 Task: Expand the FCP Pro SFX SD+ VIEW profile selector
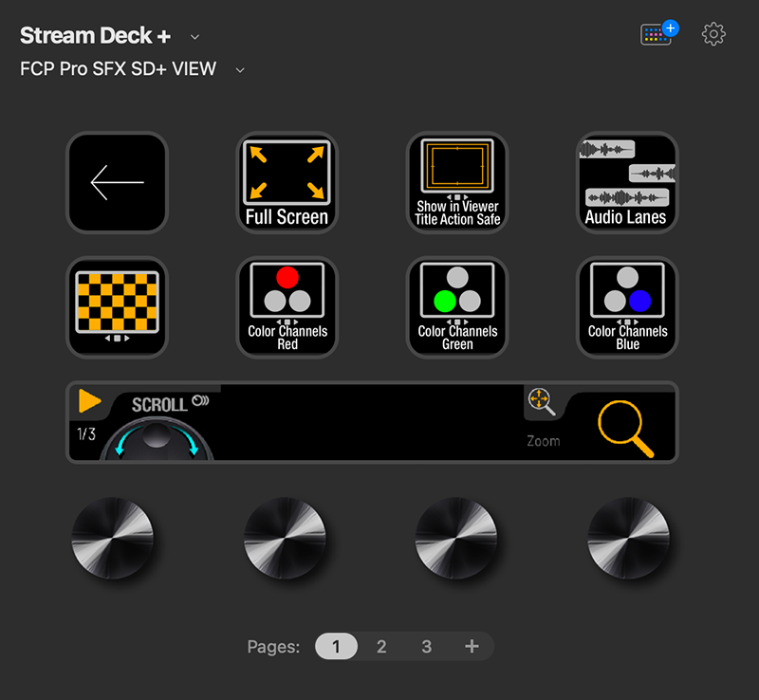click(x=239, y=68)
